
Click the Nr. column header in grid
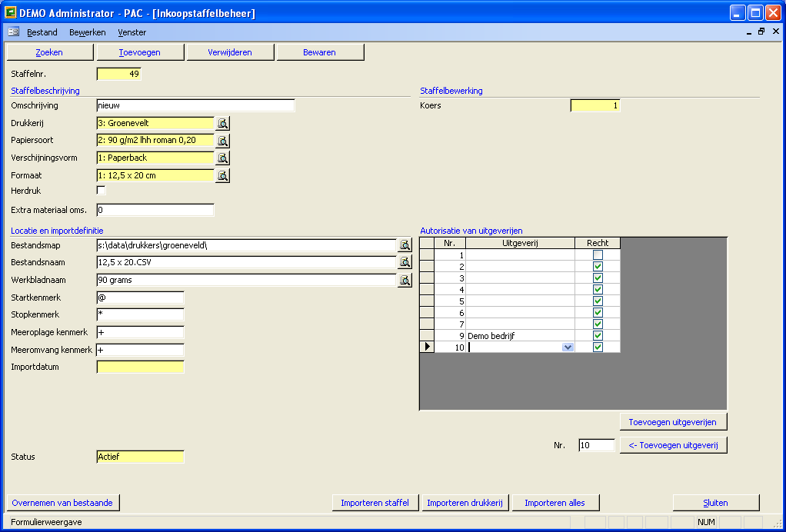click(450, 243)
